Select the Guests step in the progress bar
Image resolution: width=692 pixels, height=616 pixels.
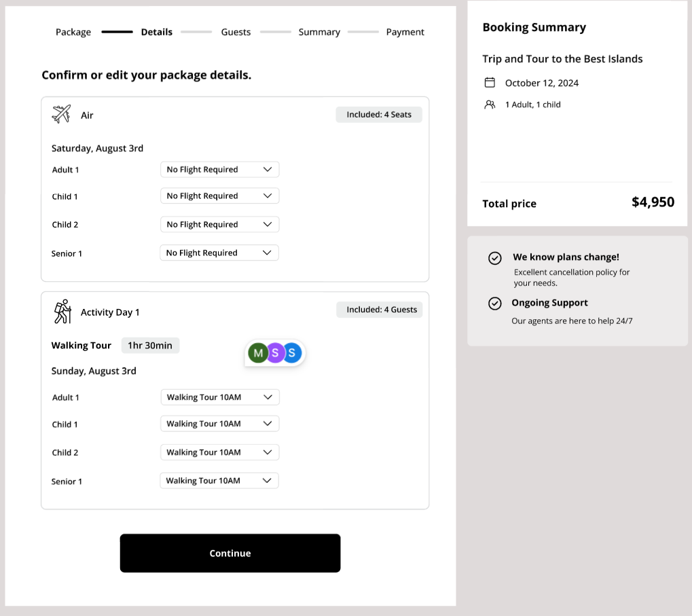236,32
